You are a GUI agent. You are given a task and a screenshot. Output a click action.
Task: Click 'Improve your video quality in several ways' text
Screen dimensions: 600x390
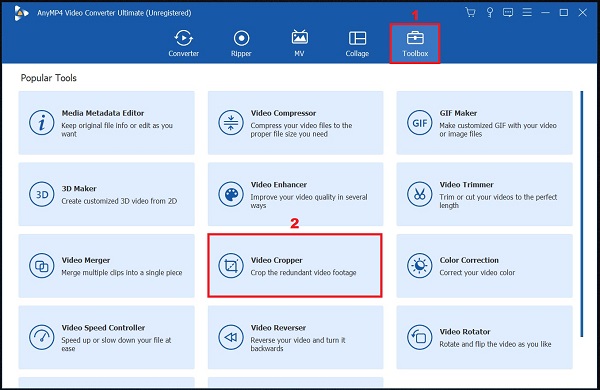pyautogui.click(x=309, y=201)
